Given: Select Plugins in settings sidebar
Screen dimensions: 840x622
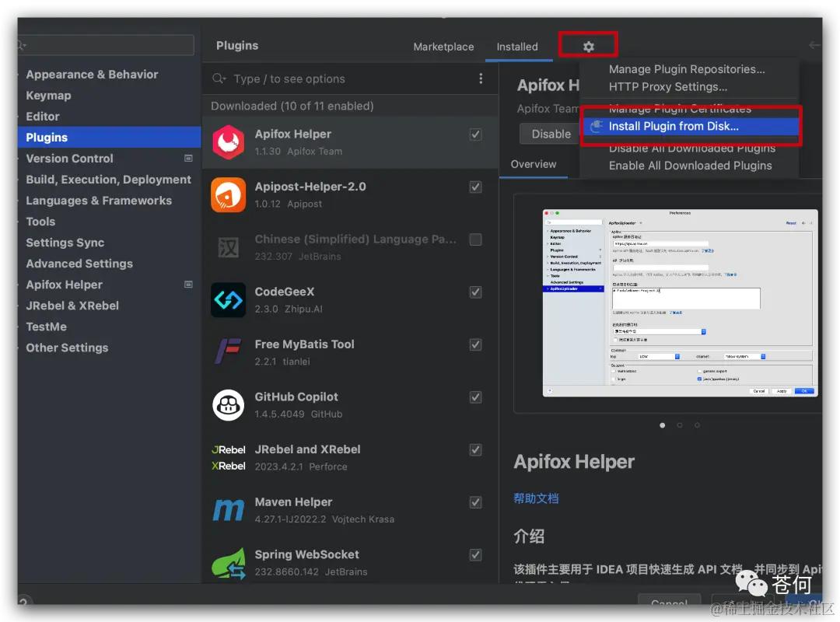Looking at the screenshot, I should coord(110,137).
